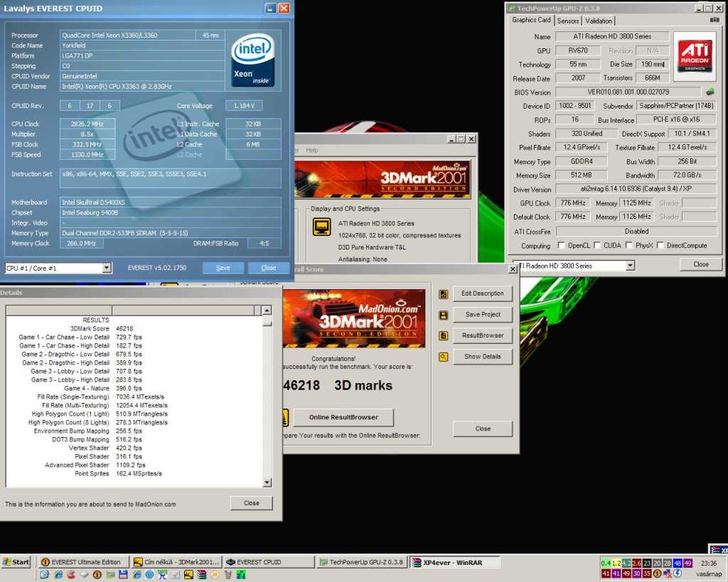This screenshot has width=728, height=582.
Task: Click the Save Project floppy disk icon
Action: (444, 315)
